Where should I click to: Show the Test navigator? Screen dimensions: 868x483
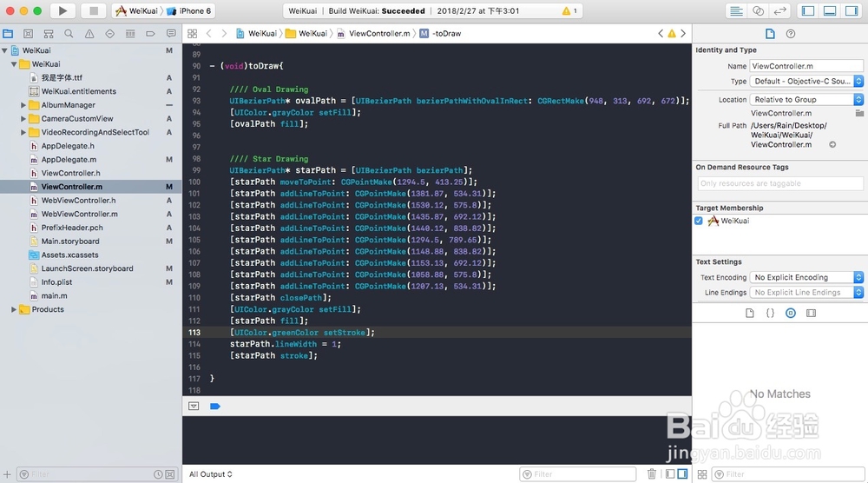tap(109, 34)
